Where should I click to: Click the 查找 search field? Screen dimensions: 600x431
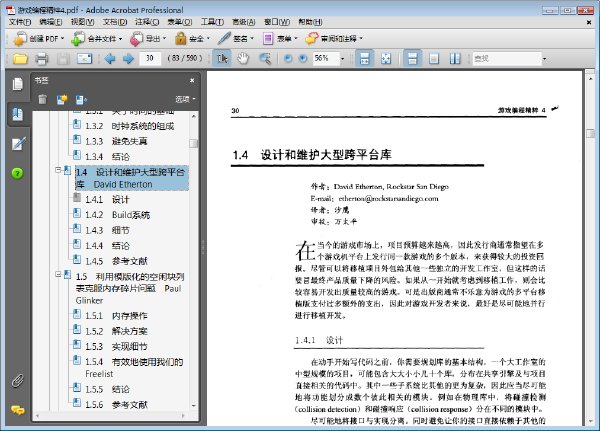(507, 58)
